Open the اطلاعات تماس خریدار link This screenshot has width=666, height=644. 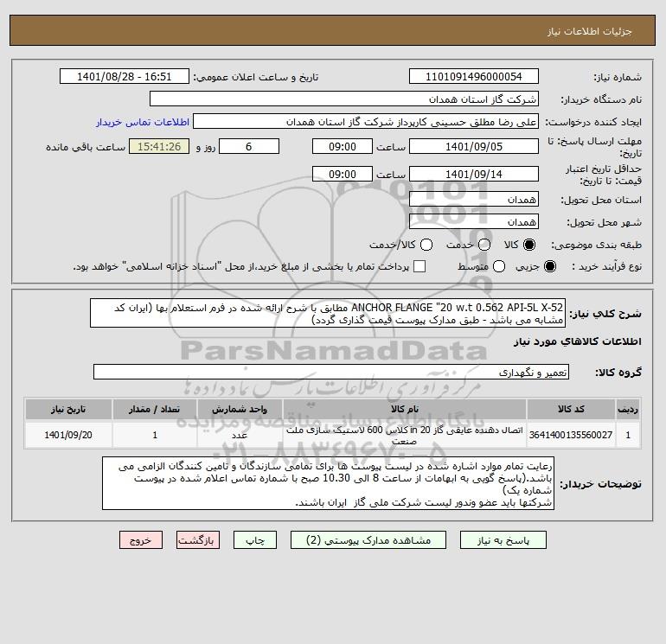click(143, 122)
